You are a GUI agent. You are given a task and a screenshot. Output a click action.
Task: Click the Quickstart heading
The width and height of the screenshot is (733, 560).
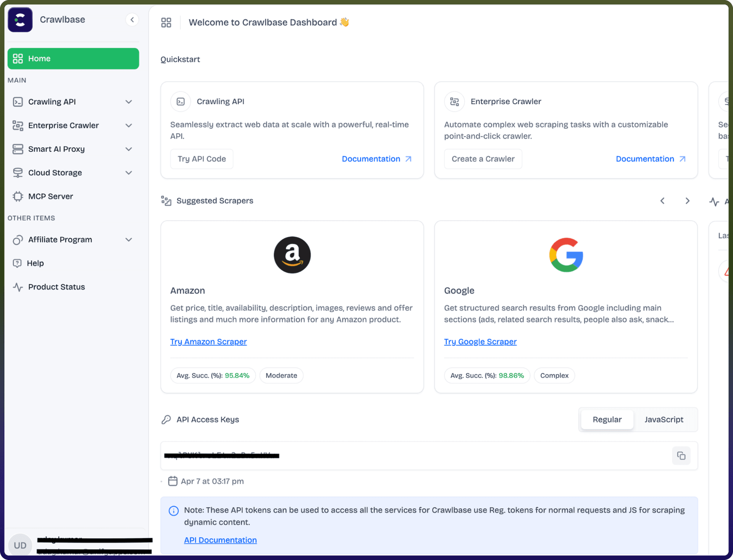point(180,60)
